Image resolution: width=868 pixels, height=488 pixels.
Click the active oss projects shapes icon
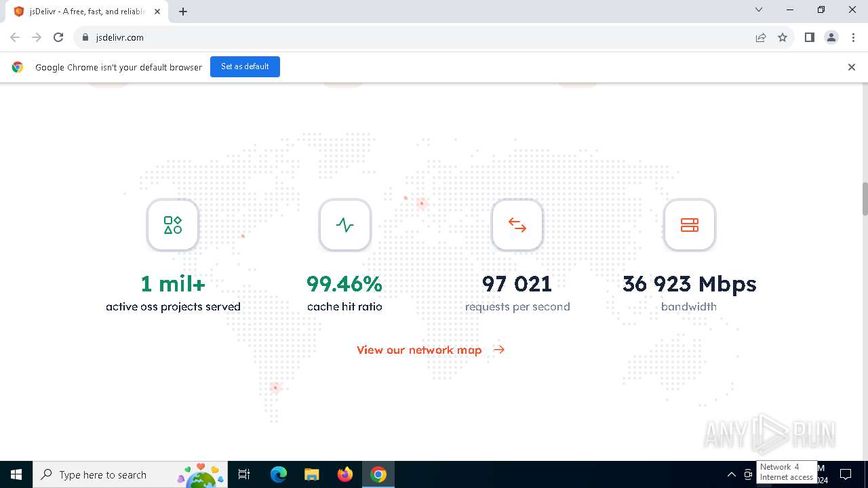(x=173, y=225)
